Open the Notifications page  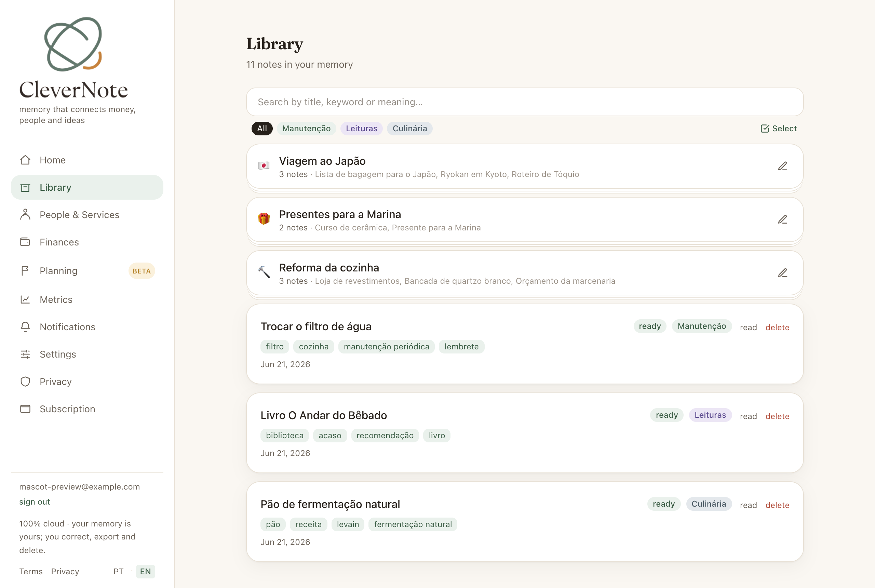pos(87,327)
